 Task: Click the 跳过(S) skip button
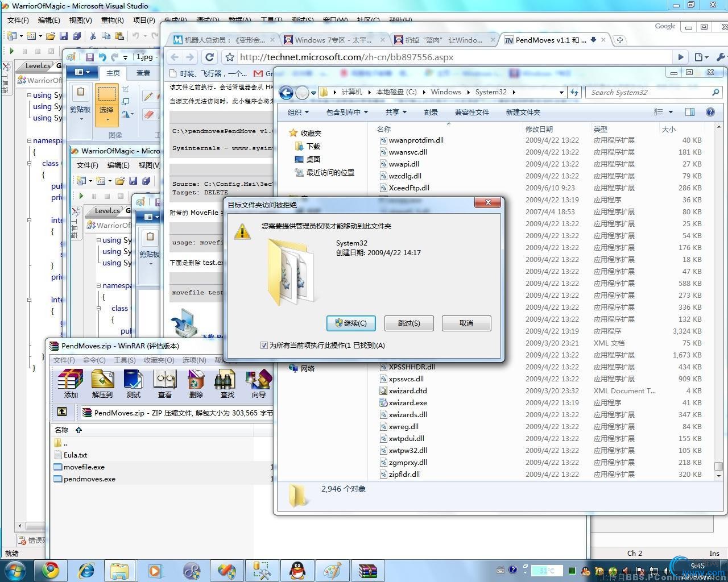coord(409,323)
